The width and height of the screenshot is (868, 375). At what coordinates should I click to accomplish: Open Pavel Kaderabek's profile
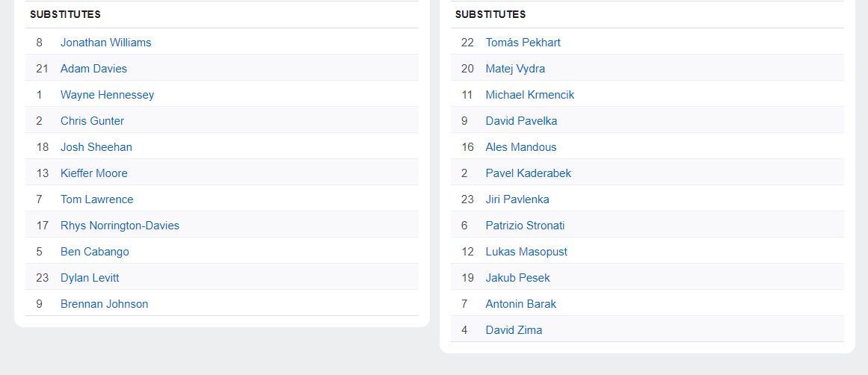click(x=528, y=173)
